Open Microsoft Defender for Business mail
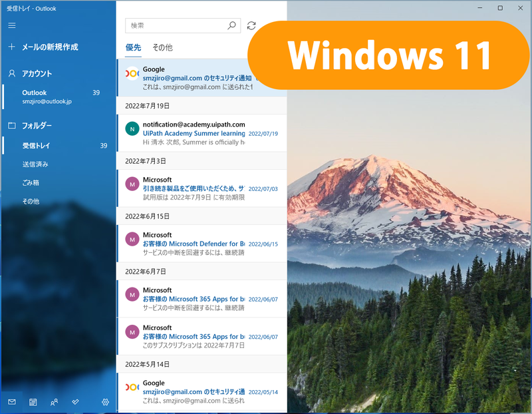Image resolution: width=532 pixels, height=414 pixels. (202, 244)
